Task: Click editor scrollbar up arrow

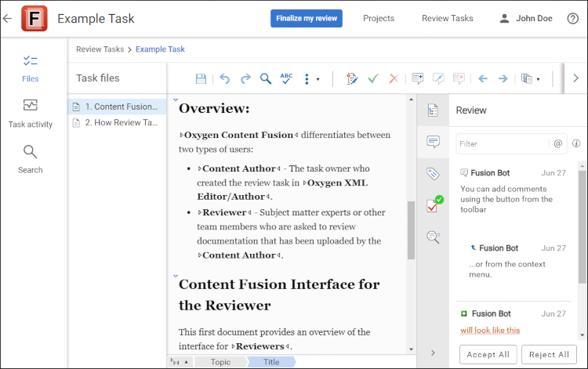Action: click(411, 99)
